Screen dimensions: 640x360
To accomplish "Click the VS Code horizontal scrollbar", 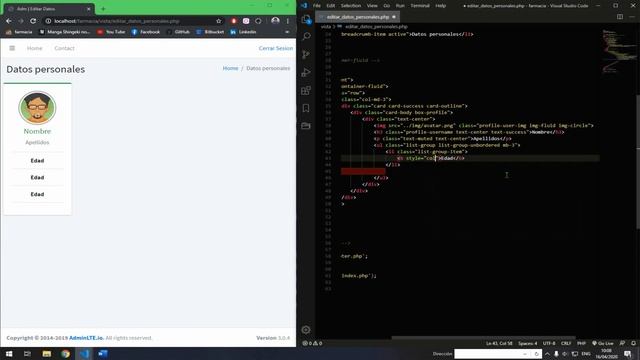I will (484, 338).
